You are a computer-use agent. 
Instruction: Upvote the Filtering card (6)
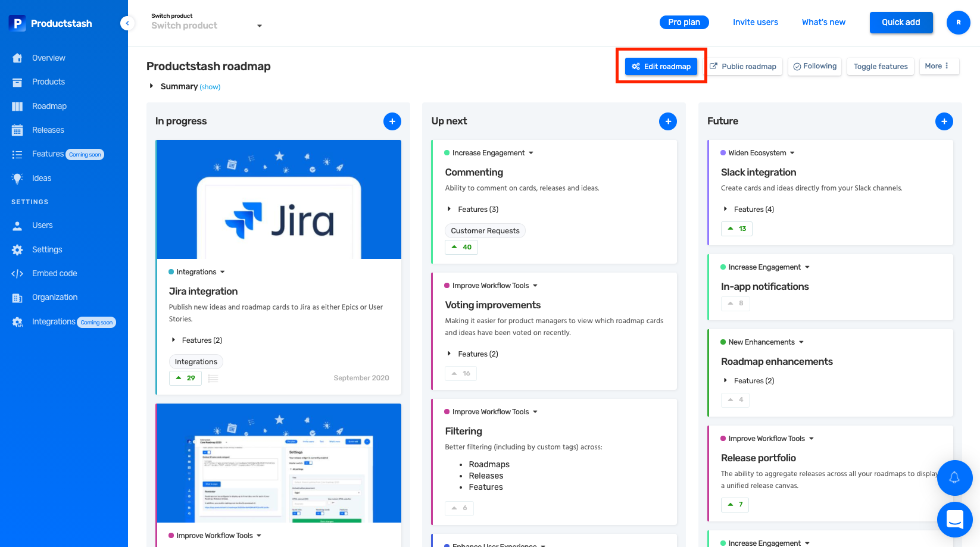point(459,508)
